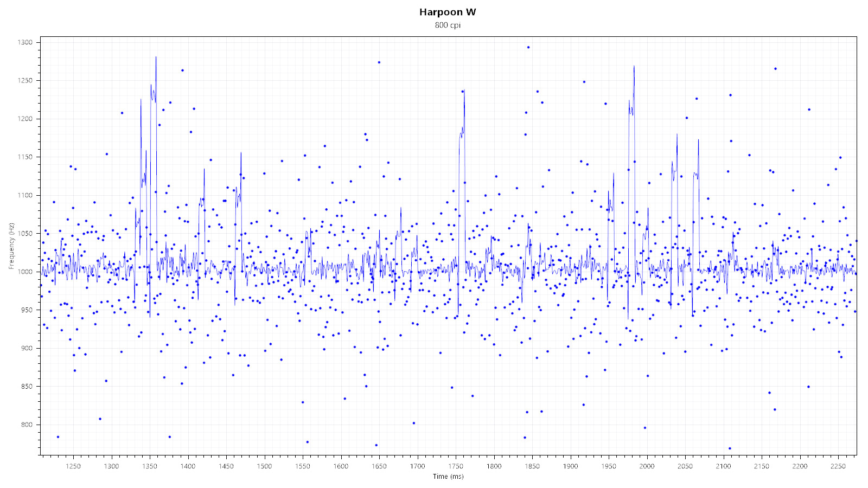Click the 2000 time axis tick label

coord(647,466)
